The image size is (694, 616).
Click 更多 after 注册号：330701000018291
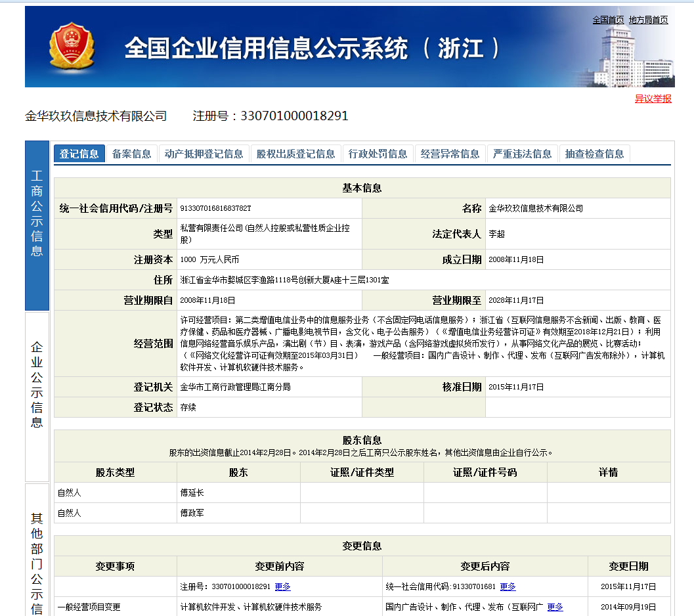[282, 586]
